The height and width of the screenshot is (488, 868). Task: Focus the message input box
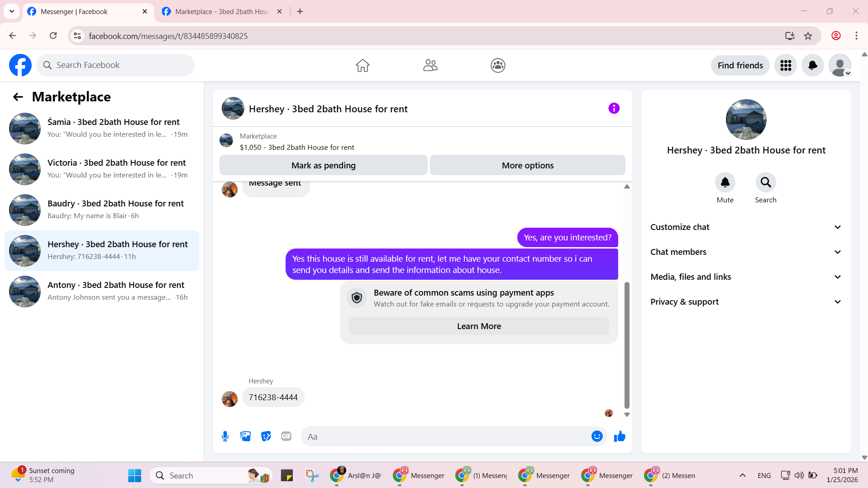tap(446, 436)
